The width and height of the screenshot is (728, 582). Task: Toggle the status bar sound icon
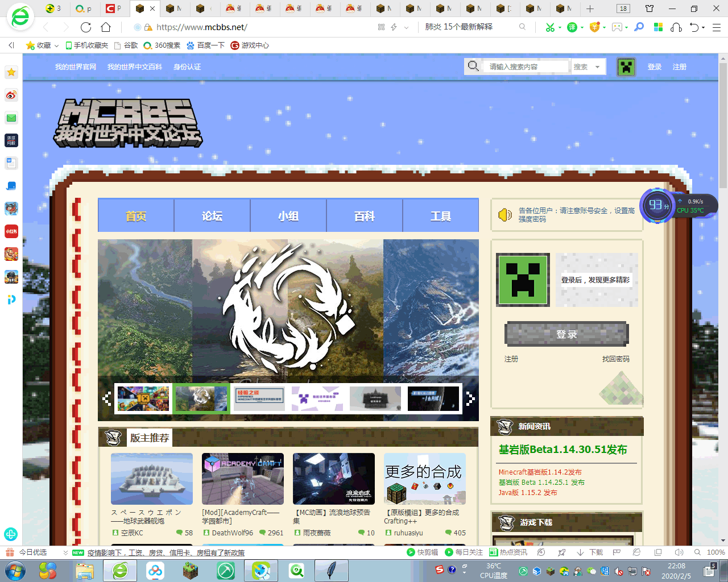679,552
